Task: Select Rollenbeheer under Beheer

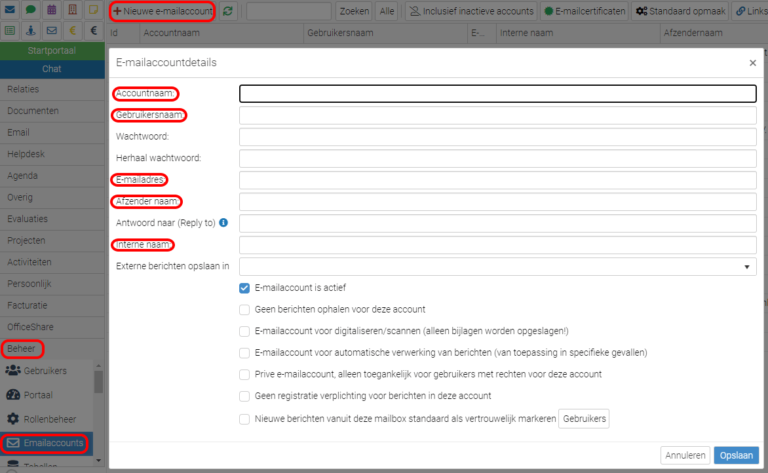Action: pyautogui.click(x=47, y=419)
